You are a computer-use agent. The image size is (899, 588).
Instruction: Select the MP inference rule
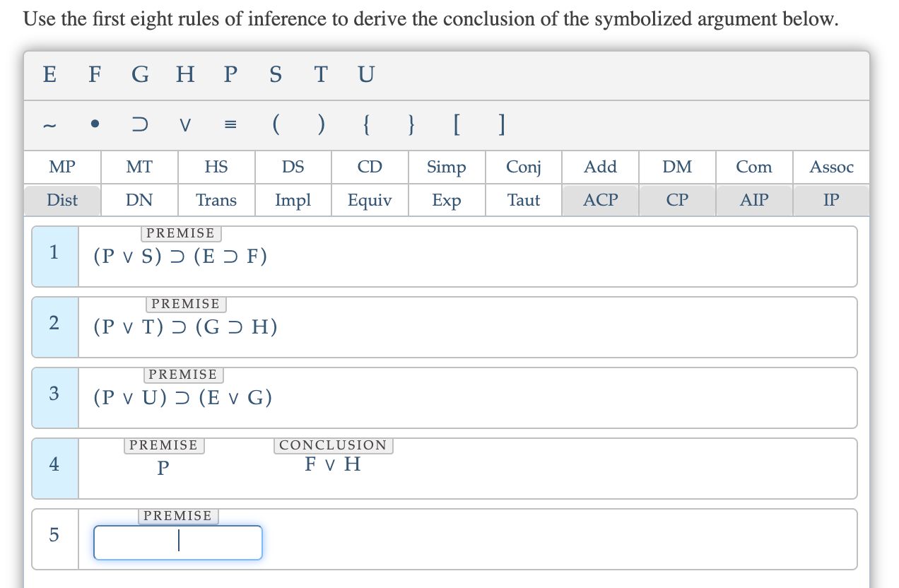tap(62, 167)
